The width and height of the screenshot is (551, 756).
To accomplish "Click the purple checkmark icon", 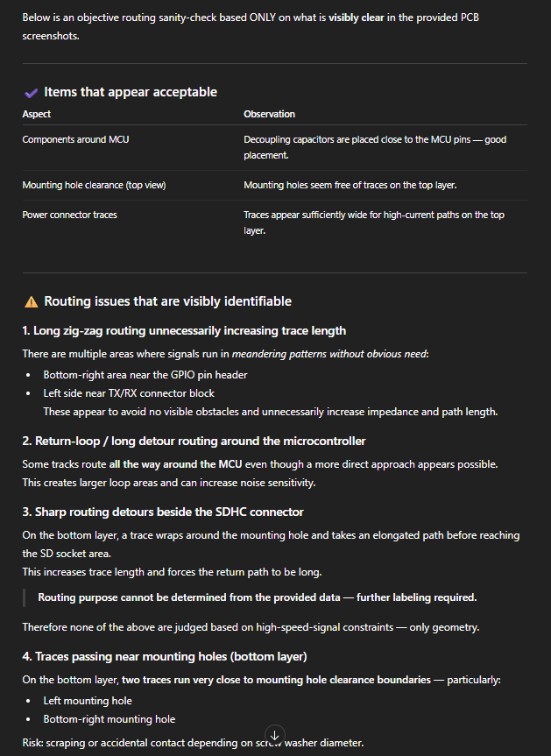I will (31, 93).
